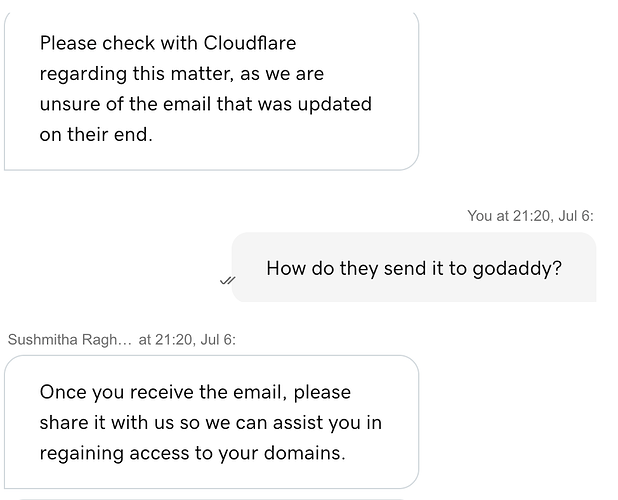This screenshot has width=618, height=500.
Task: Select the 'How do they send it to godaddy?' message
Action: click(x=414, y=267)
